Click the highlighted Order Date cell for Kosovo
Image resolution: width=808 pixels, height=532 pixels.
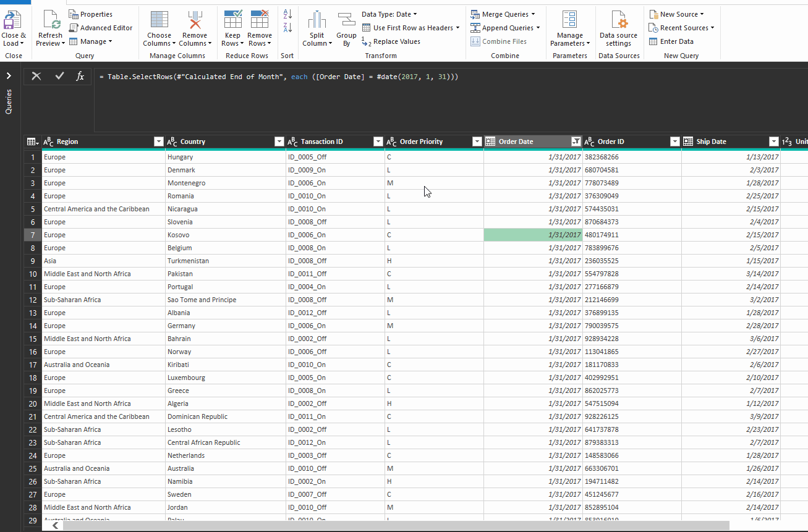533,235
